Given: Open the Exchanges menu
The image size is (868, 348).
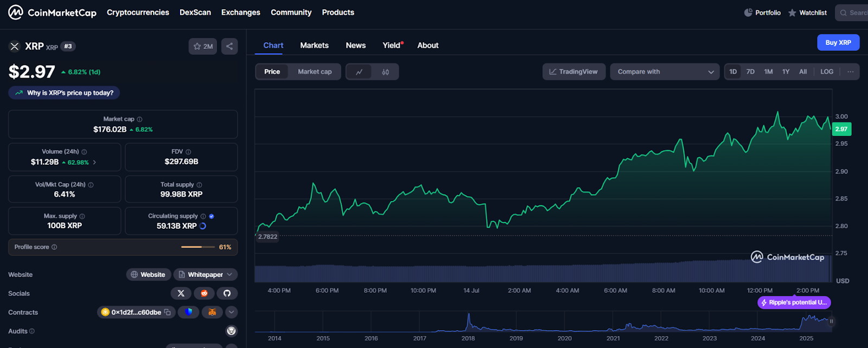Looking at the screenshot, I should pyautogui.click(x=241, y=12).
